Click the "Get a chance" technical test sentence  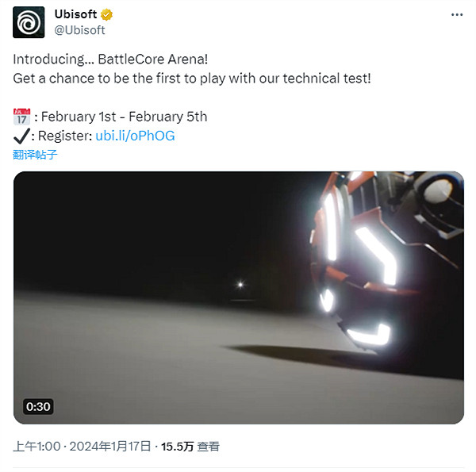click(191, 79)
